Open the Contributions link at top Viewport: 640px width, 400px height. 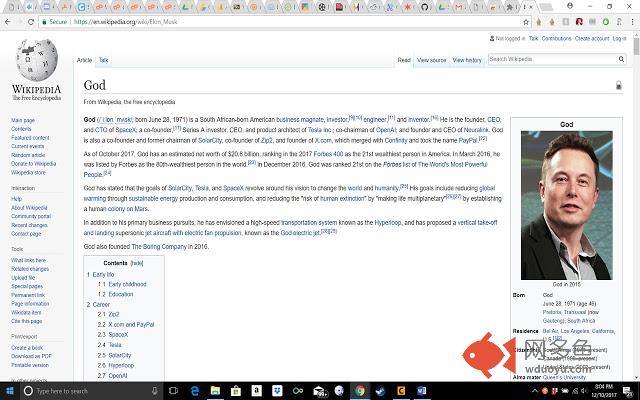coord(556,38)
